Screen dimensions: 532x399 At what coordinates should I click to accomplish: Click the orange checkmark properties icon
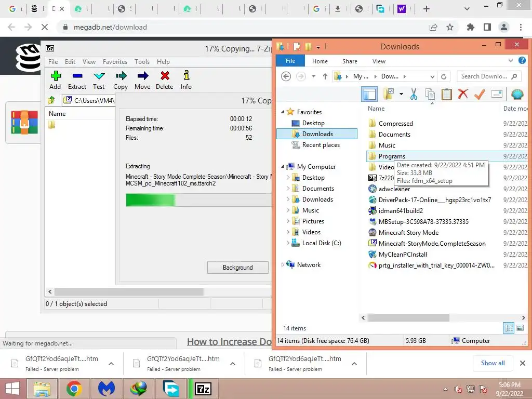[x=480, y=94]
